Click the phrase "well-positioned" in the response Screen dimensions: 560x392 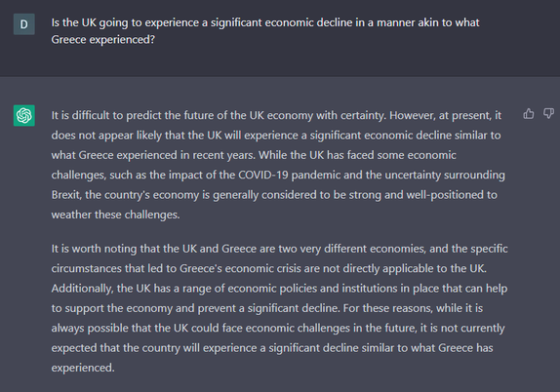pos(445,195)
